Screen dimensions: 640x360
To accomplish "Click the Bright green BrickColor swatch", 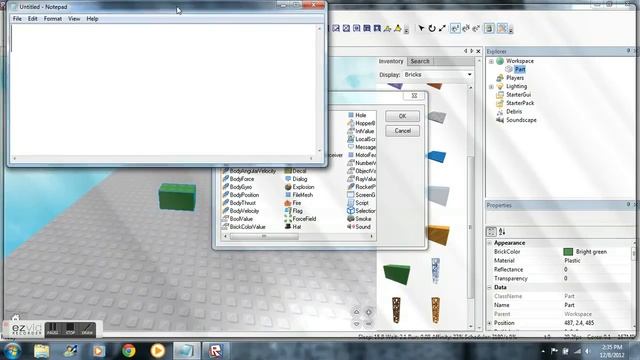I will (568, 252).
